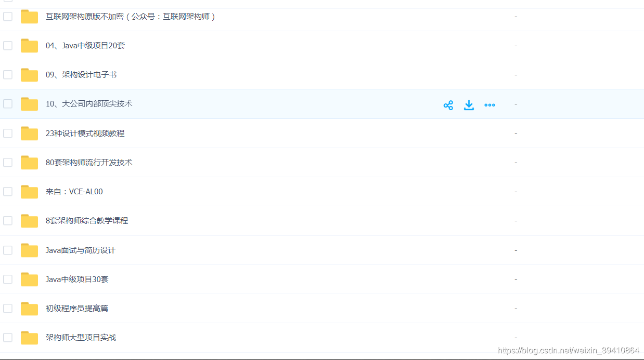Open folder name 23种设计模式视频教程
The image size is (644, 360).
pyautogui.click(x=85, y=134)
